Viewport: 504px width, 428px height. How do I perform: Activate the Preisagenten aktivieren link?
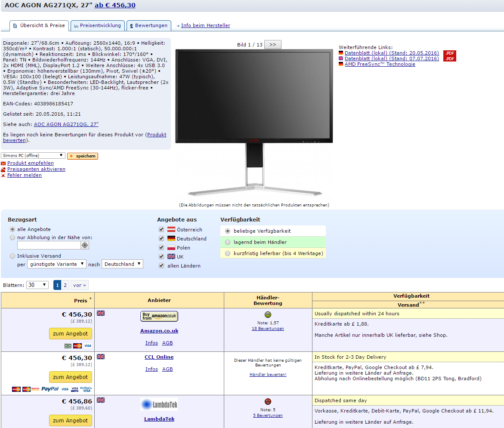tap(36, 169)
